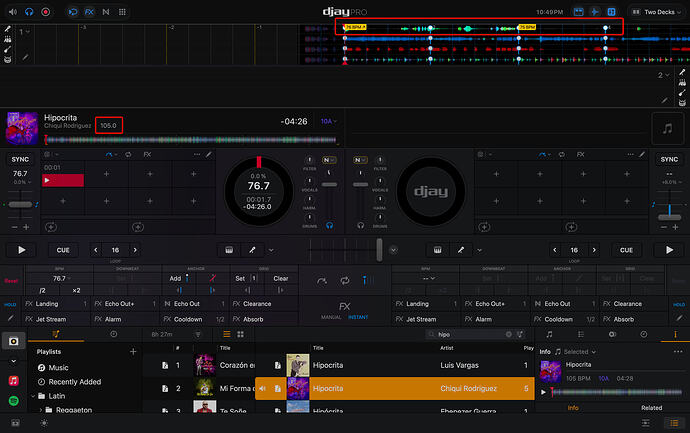
Task: Toggle left deck headphone cue icon
Action: [329, 225]
